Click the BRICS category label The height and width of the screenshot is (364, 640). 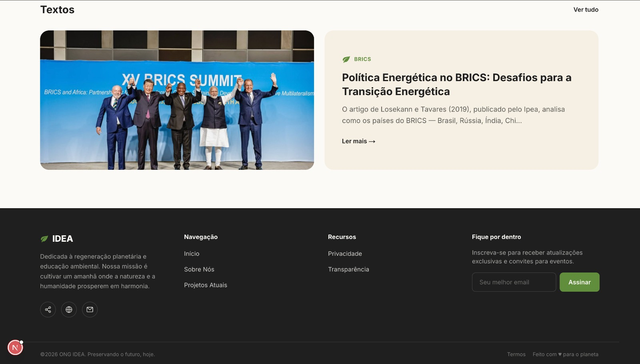(x=362, y=59)
